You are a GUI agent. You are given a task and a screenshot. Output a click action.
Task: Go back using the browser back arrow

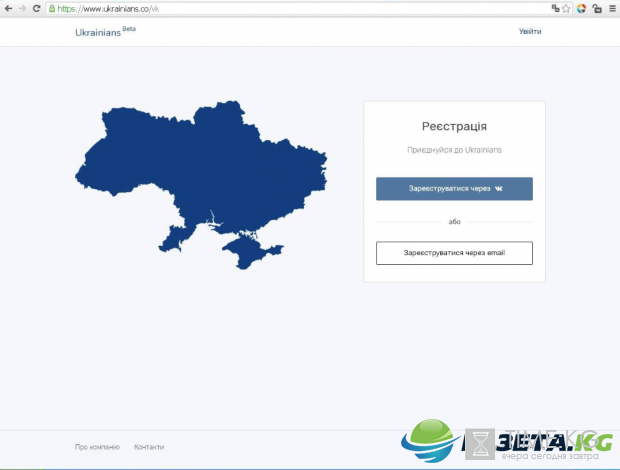coord(8,8)
